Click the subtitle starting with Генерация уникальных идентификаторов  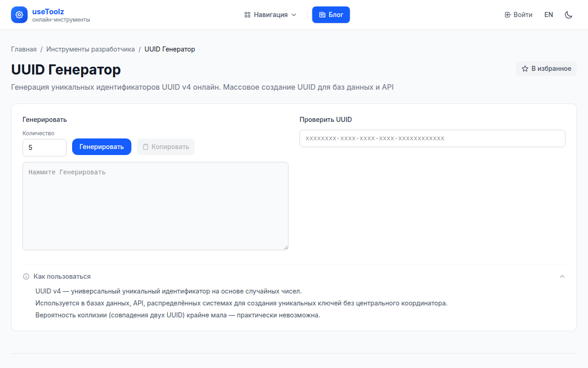(x=202, y=87)
